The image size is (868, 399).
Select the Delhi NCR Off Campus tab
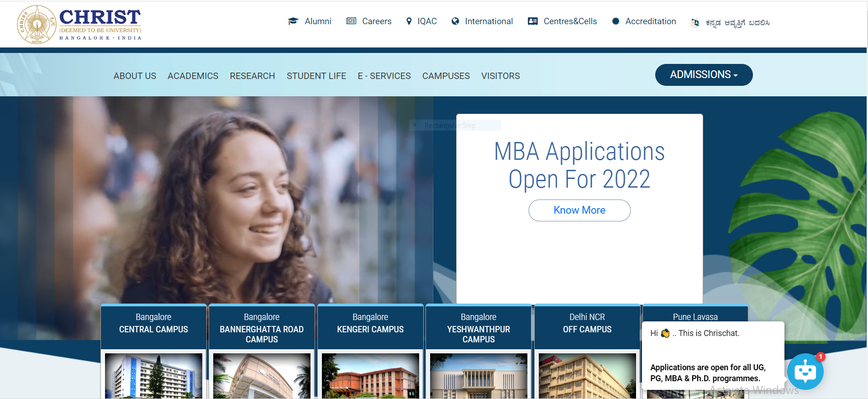(587, 327)
